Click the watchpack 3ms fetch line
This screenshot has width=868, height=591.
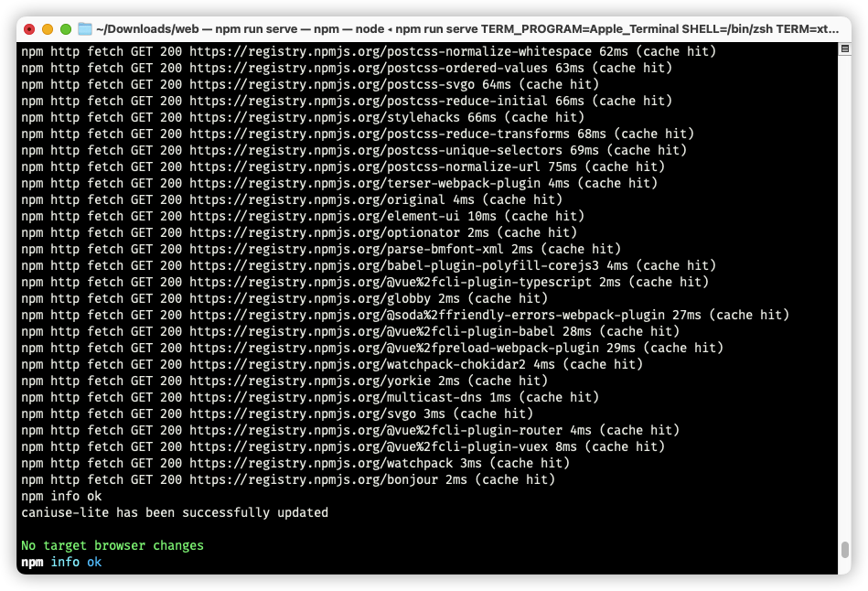click(295, 464)
